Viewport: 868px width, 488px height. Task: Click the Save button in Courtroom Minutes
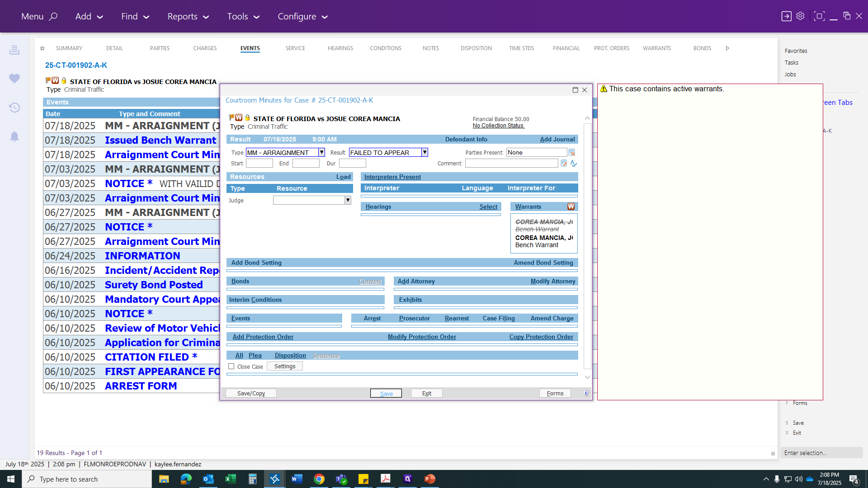386,393
